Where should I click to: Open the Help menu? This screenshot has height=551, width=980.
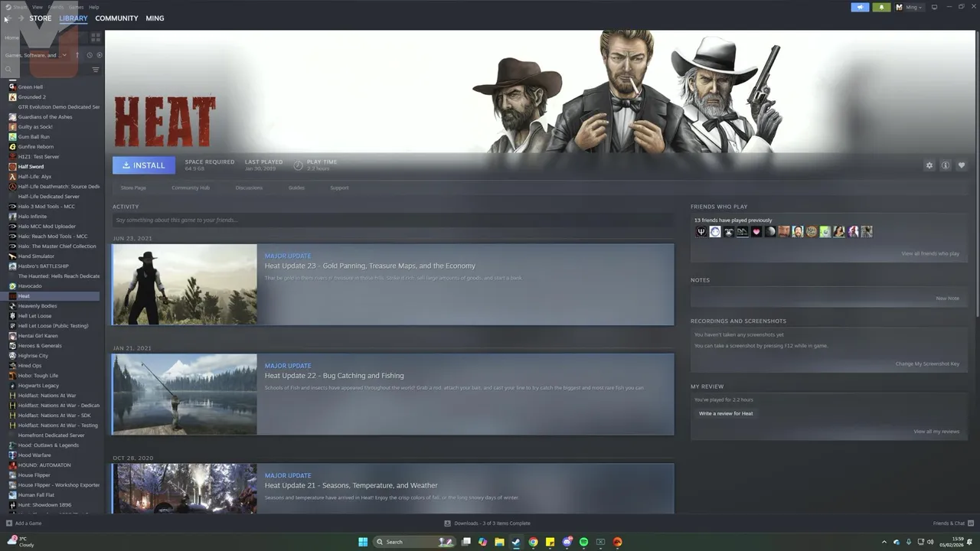(93, 7)
